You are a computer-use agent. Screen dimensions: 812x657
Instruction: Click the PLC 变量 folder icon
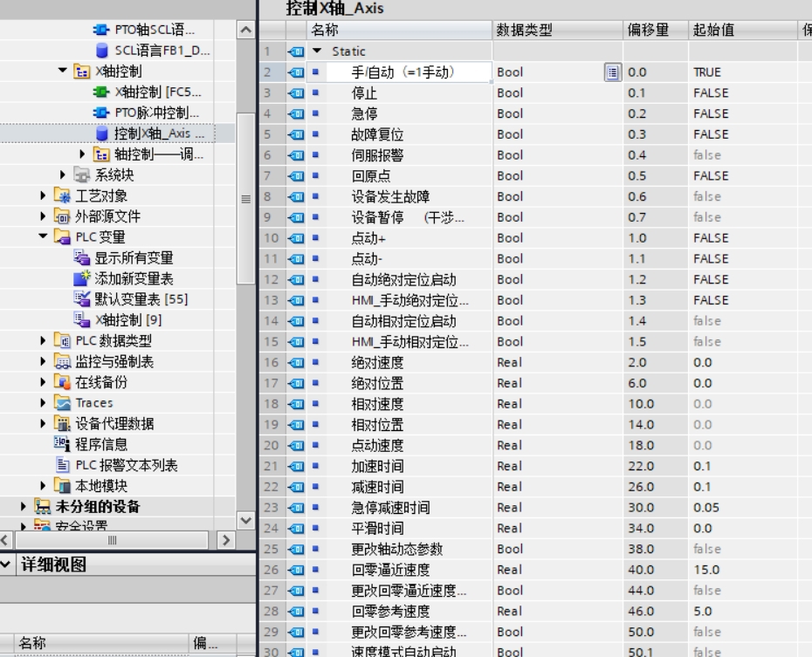(x=62, y=237)
